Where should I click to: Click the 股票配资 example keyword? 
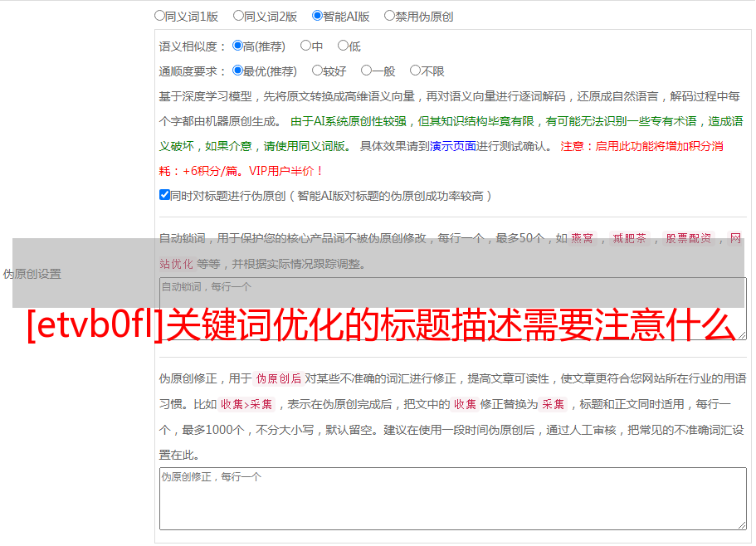coord(689,238)
